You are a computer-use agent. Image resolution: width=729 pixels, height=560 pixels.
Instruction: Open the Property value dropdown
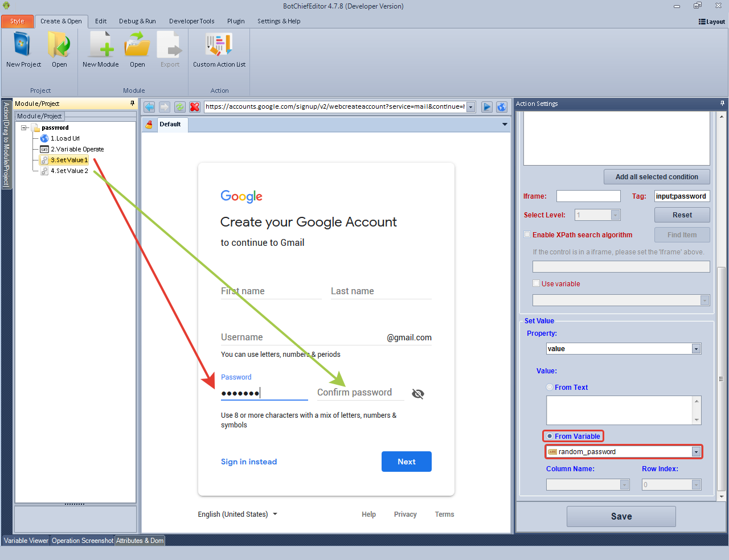point(696,349)
